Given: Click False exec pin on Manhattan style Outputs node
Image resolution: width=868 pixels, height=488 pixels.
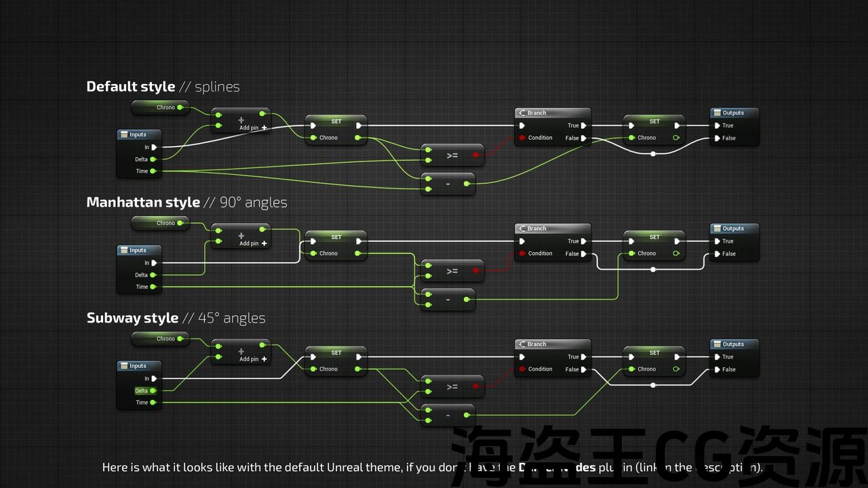Looking at the screenshot, I should pyautogui.click(x=717, y=254).
